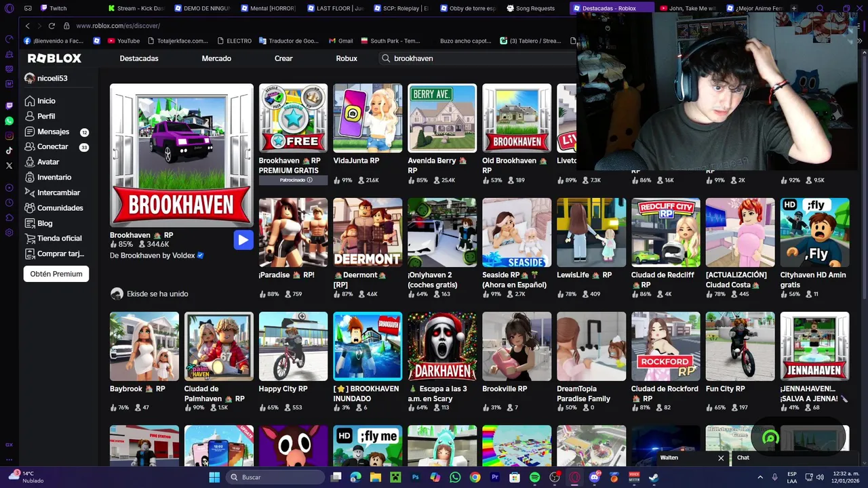Open the Seaside RP game thumbnail
868x488 pixels.
click(x=517, y=232)
